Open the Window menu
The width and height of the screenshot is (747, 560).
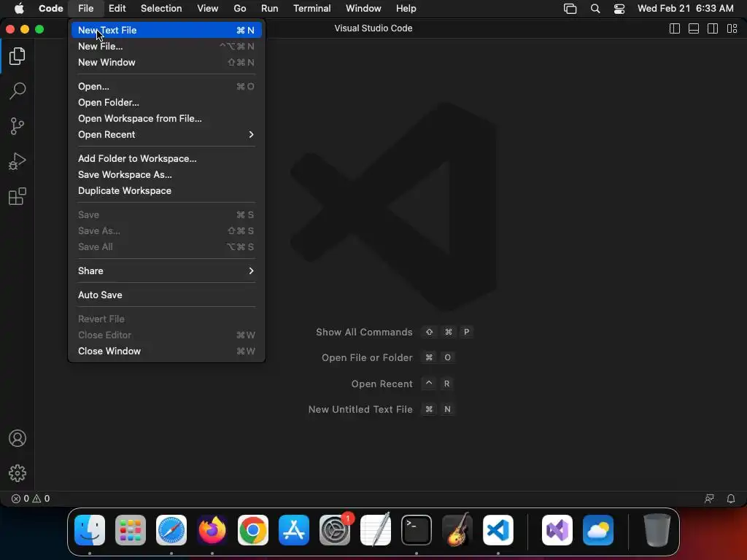pyautogui.click(x=363, y=9)
